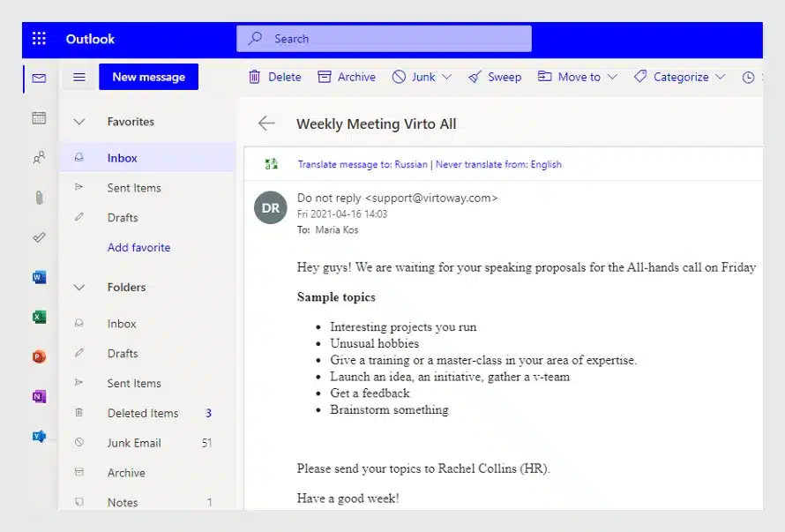785x532 pixels.
Task: Click the Interesting projects you run bullet
Action: click(403, 327)
